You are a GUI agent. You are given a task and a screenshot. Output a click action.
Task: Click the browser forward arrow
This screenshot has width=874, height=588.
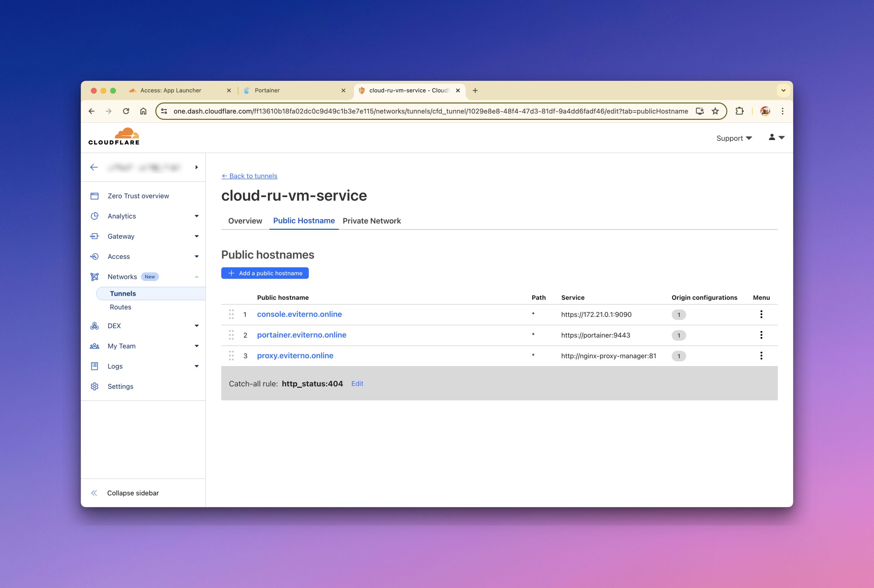tap(109, 111)
